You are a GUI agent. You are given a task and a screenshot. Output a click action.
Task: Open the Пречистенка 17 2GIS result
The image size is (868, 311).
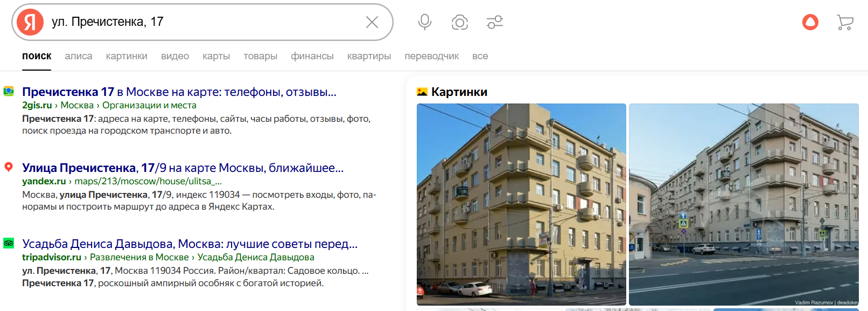(179, 92)
